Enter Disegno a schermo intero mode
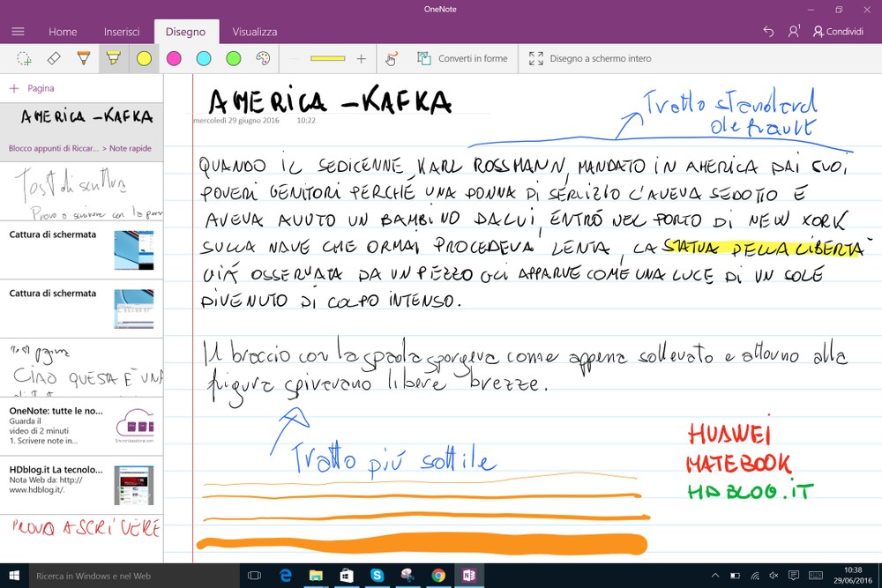The width and height of the screenshot is (882, 588). pyautogui.click(x=590, y=58)
